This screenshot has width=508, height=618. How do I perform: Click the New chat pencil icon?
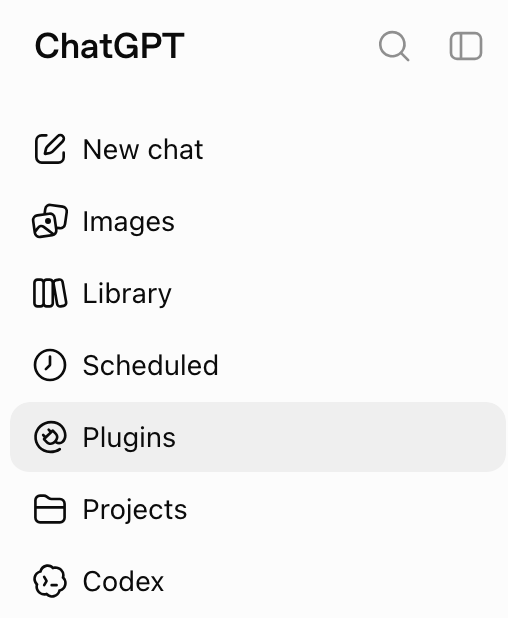[50, 149]
